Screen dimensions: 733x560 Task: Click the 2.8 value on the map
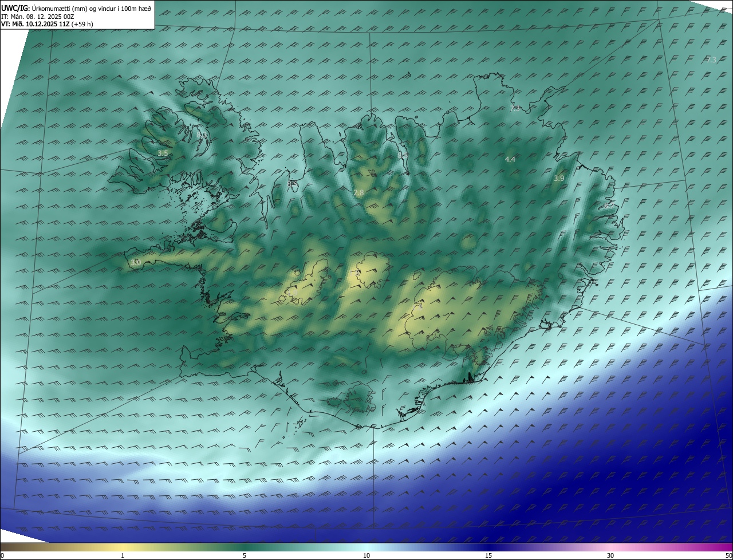point(358,193)
